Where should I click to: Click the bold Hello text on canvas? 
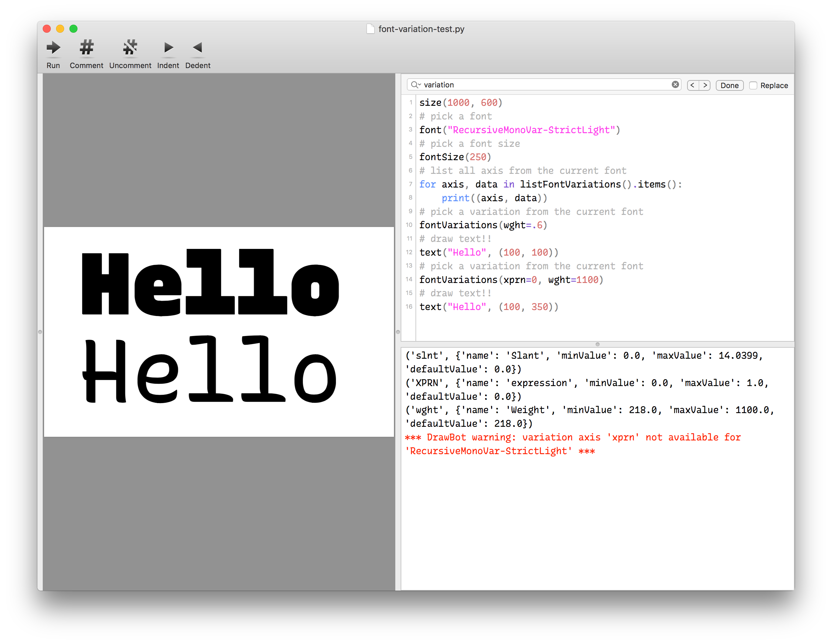(x=210, y=284)
